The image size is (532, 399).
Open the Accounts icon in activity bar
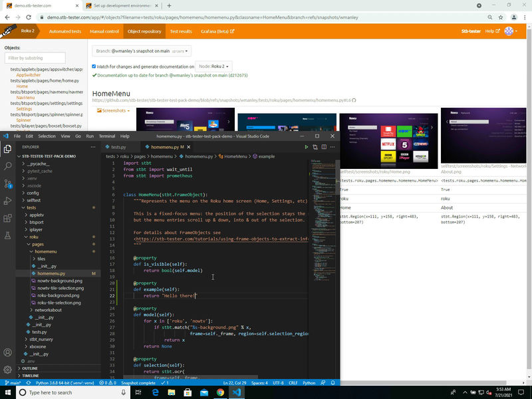pos(7,352)
